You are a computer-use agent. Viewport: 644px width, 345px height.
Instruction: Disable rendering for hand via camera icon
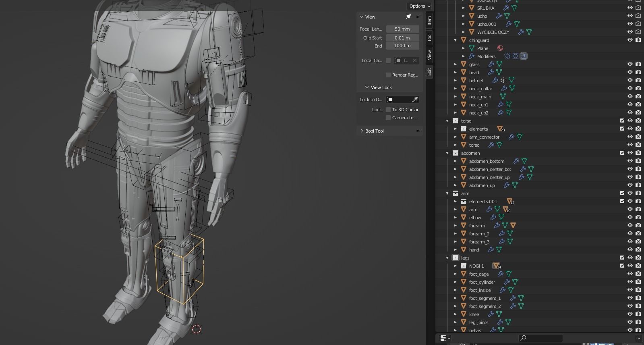pyautogui.click(x=638, y=249)
